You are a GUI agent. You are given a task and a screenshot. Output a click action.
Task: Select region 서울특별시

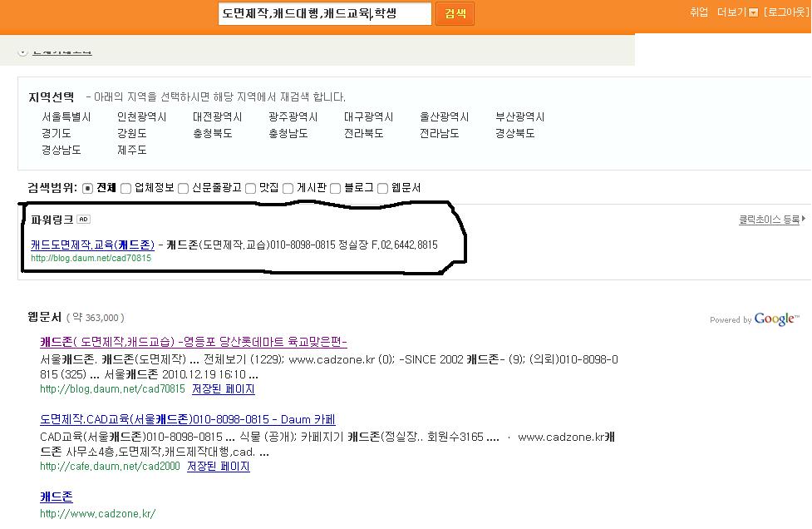(x=66, y=117)
